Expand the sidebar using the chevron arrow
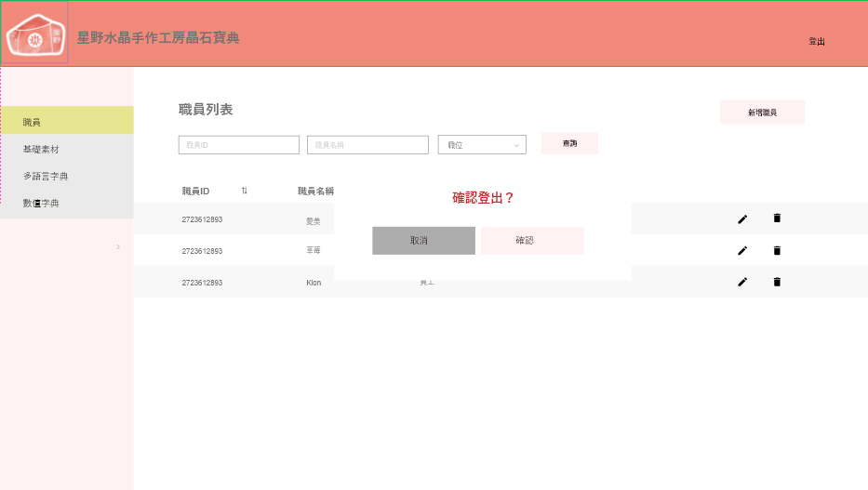This screenshot has width=868, height=490. 118,246
